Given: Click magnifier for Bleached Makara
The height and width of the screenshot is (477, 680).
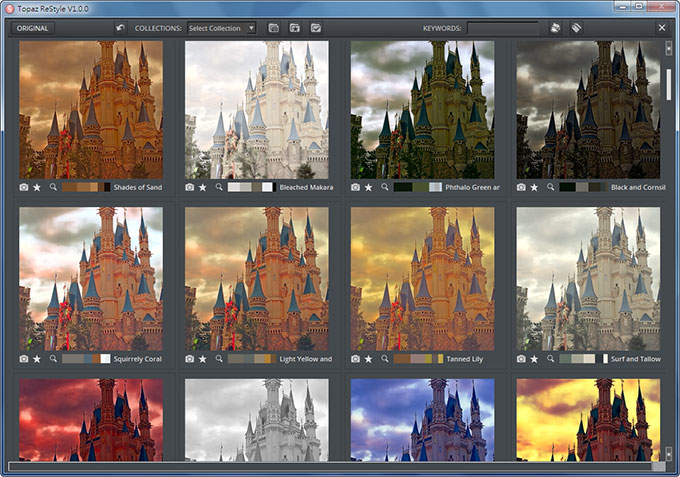Looking at the screenshot, I should pyautogui.click(x=219, y=187).
